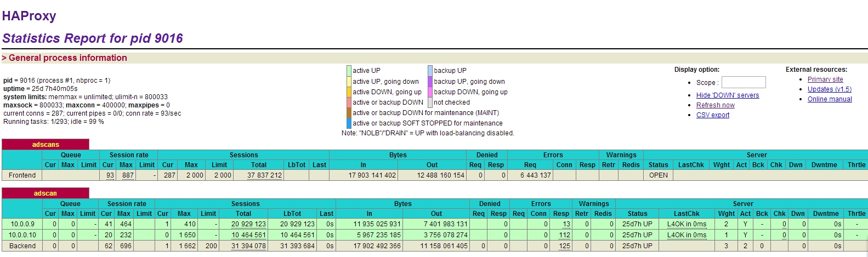Click response errors value 13 for 10.0.0.9
The width and height of the screenshot is (868, 257).
[566, 224]
